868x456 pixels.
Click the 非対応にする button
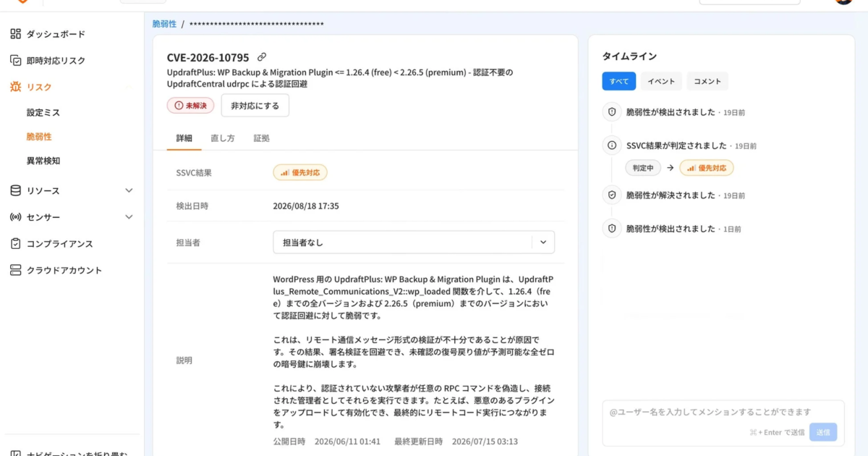[x=255, y=106]
